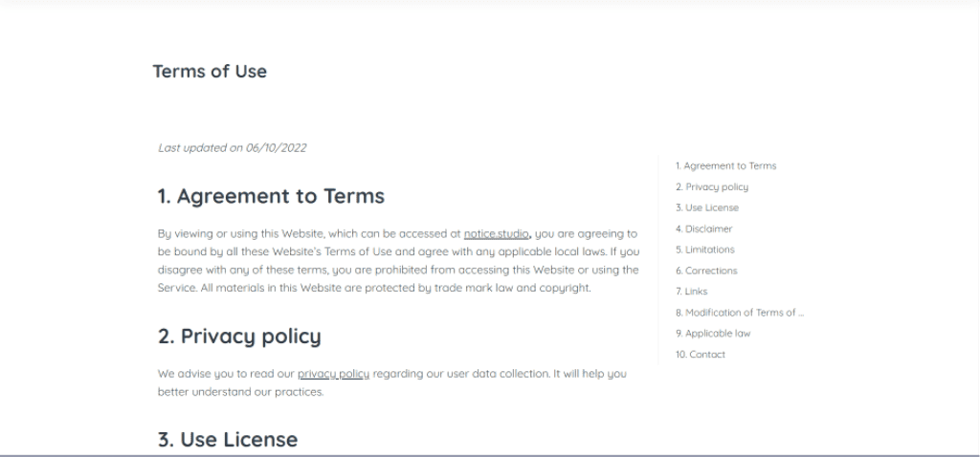Viewport: 980px width, 457px height.
Task: Open Links entry in table of contents
Action: (691, 292)
